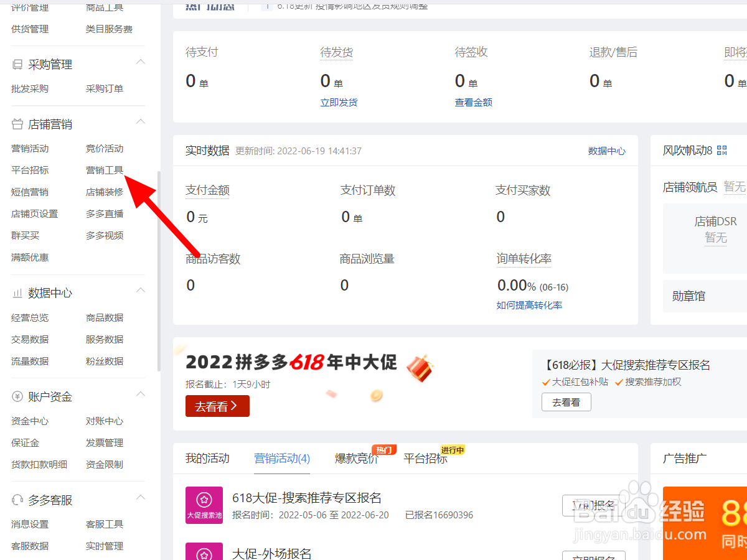Click the 数据中心 bar chart icon

[x=17, y=293]
